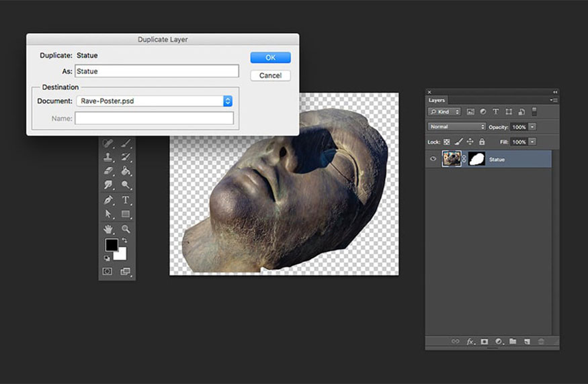
Task: Click the Fill 100% value field
Action: (x=519, y=142)
